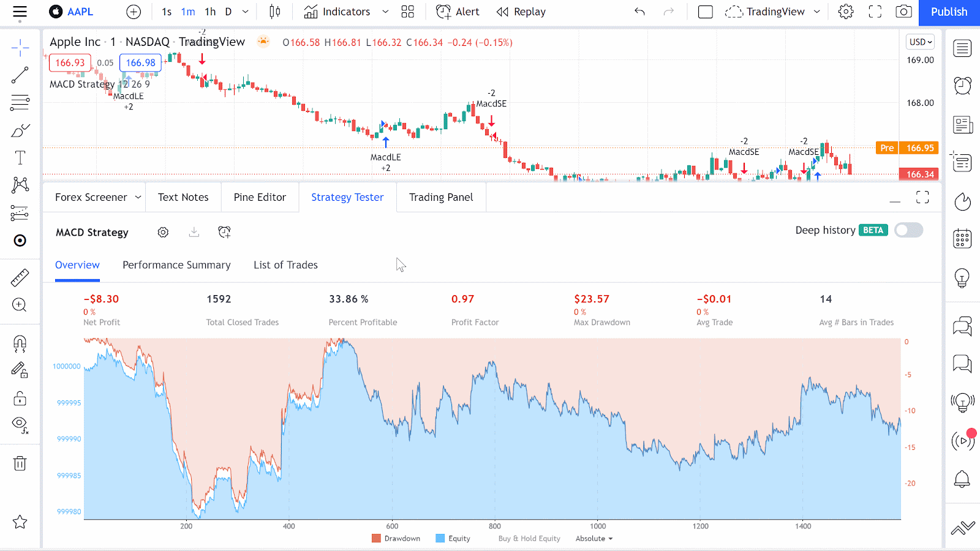Click the blue Publish button

[949, 12]
